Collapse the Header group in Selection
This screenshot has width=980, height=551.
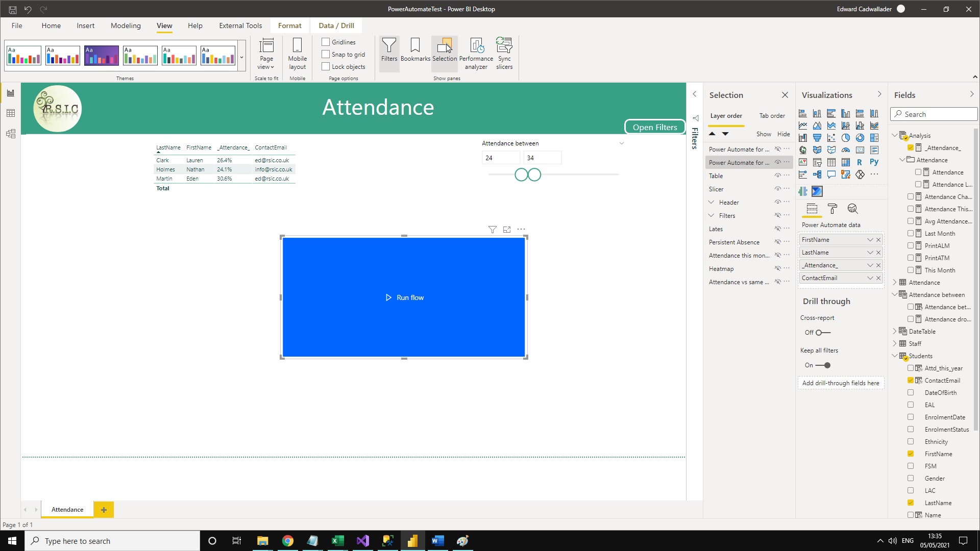point(711,202)
